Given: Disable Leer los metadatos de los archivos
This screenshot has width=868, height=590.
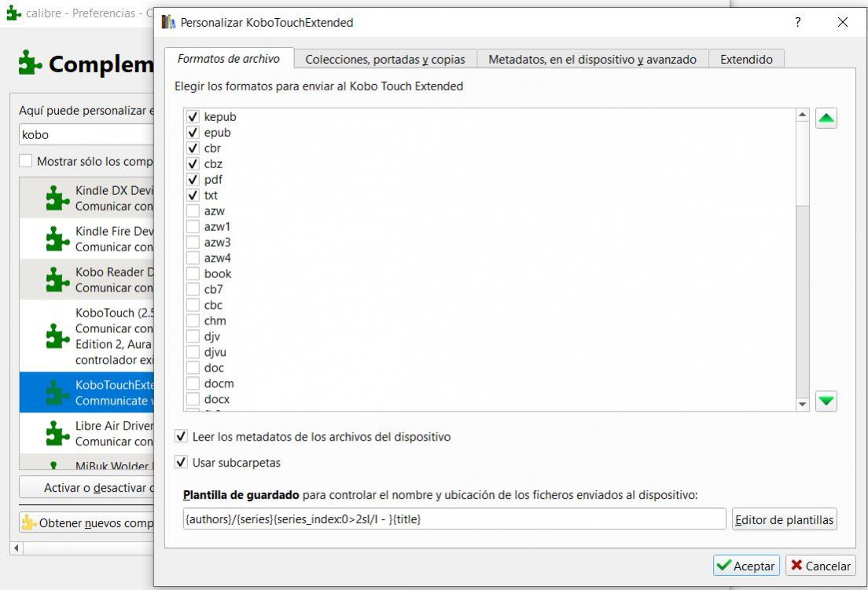Looking at the screenshot, I should tap(182, 437).
